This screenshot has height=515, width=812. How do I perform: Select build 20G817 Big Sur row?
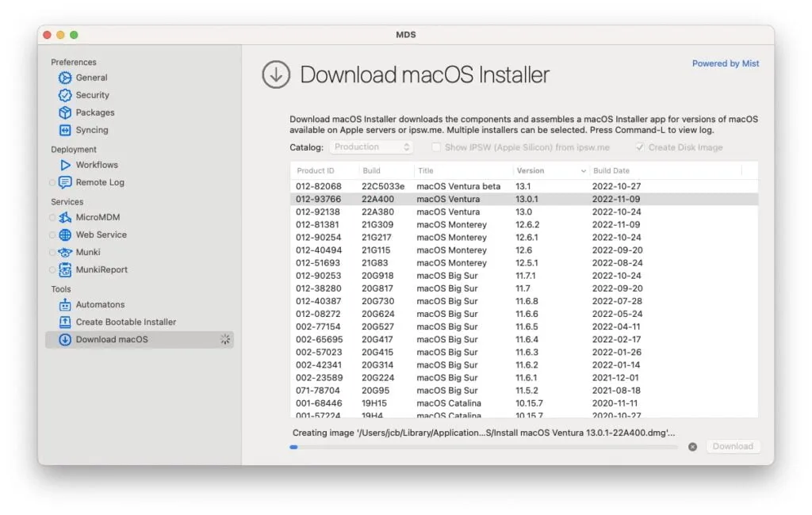coord(524,289)
